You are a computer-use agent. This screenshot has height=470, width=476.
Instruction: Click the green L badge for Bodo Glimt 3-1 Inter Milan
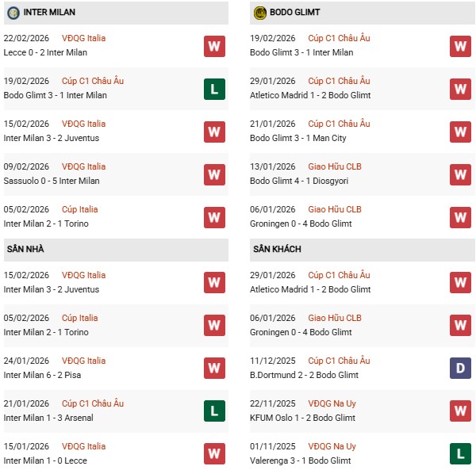point(213,89)
